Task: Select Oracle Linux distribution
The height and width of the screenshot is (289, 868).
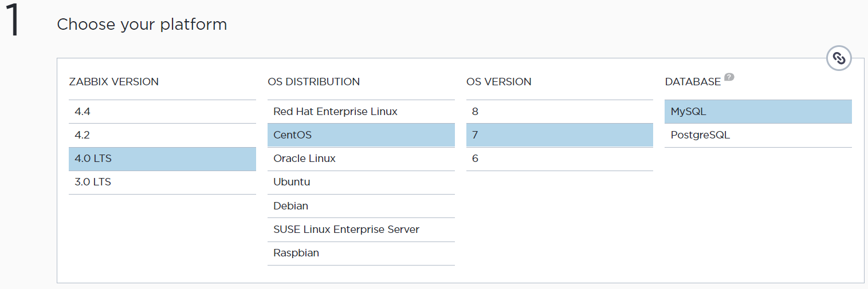Action: (x=360, y=159)
